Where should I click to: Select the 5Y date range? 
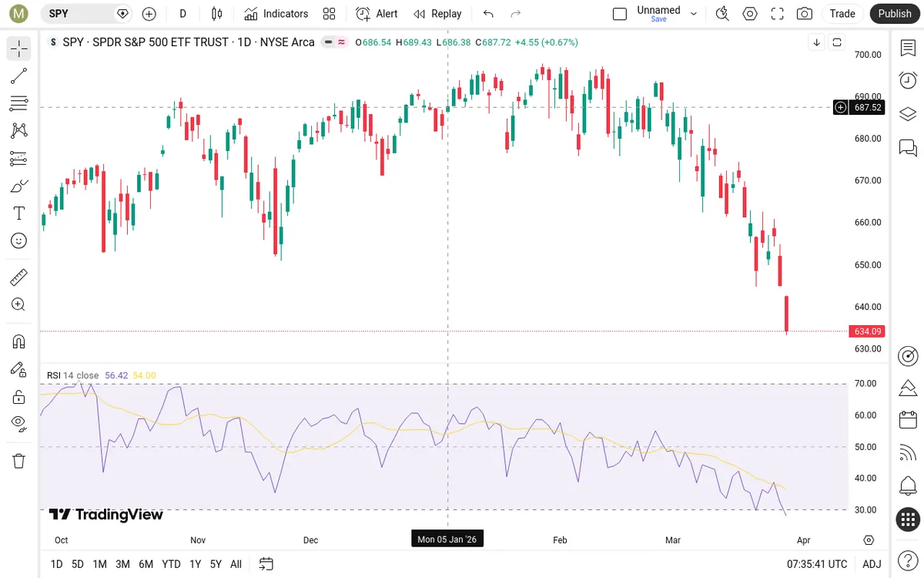pos(216,564)
